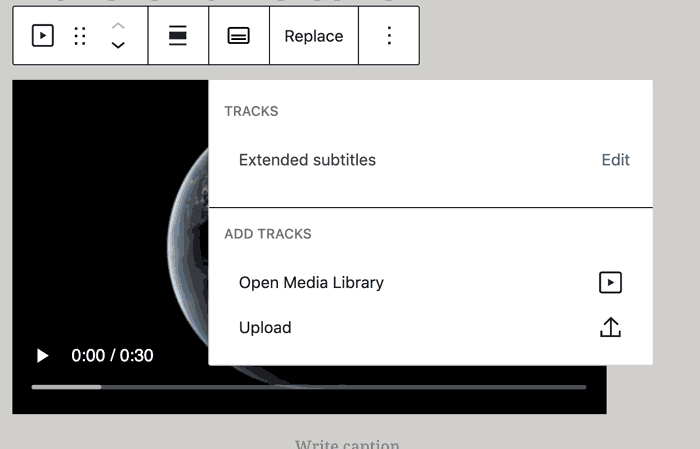Open the three-dot block options menu

coord(389,36)
